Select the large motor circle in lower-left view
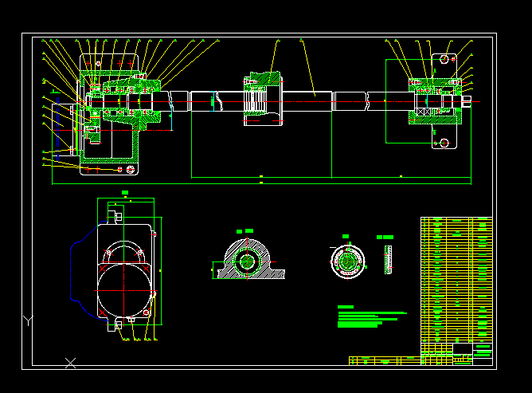532x393 pixels. pyautogui.click(x=124, y=291)
